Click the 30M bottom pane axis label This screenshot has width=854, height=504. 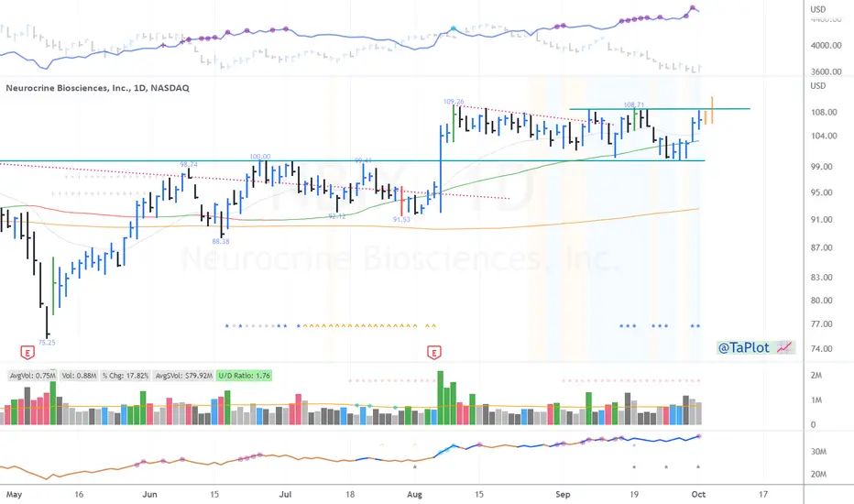(818, 451)
